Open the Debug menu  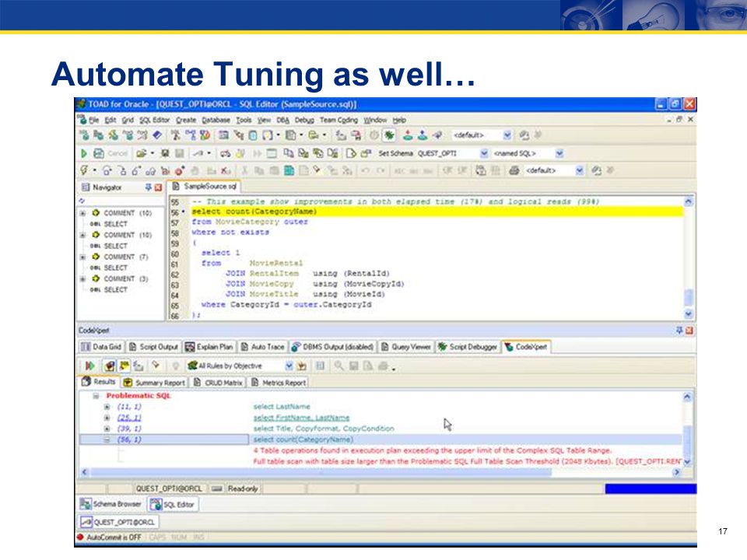[x=304, y=120]
